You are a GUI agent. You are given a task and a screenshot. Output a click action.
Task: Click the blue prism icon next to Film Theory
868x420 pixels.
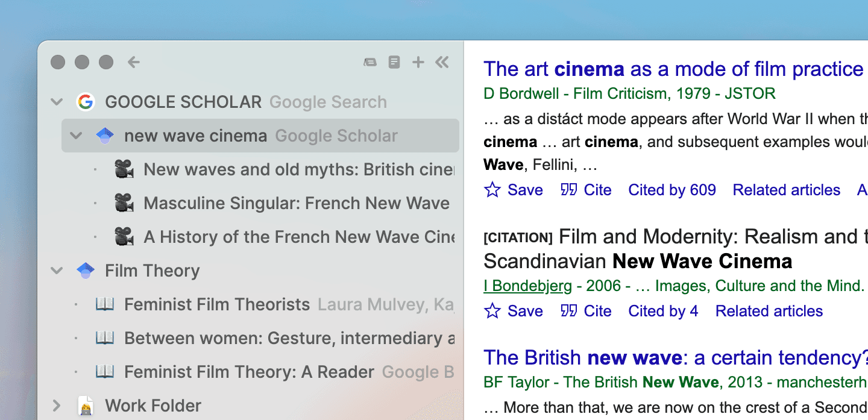86,271
